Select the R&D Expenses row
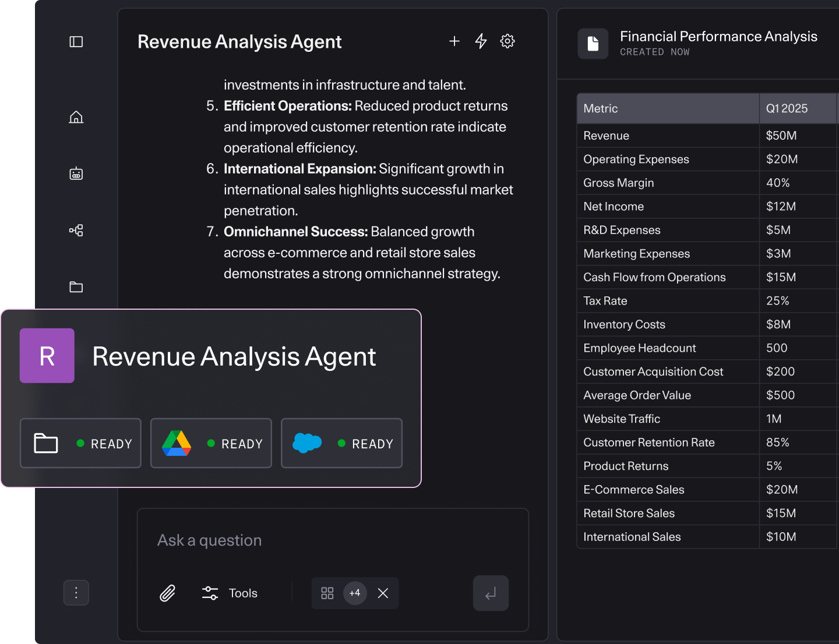This screenshot has height=644, width=839. [x=708, y=230]
